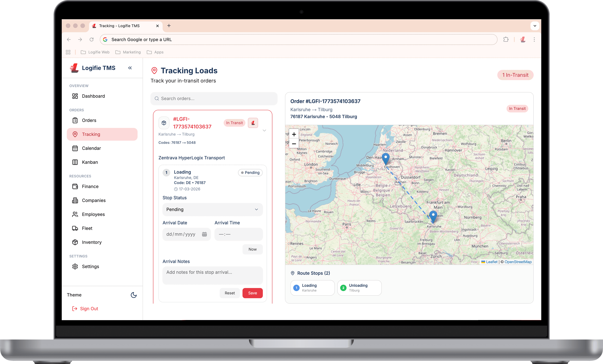Viewport: 603px width, 364px height.
Task: Collapse the order card with chevron
Action: [x=264, y=130]
